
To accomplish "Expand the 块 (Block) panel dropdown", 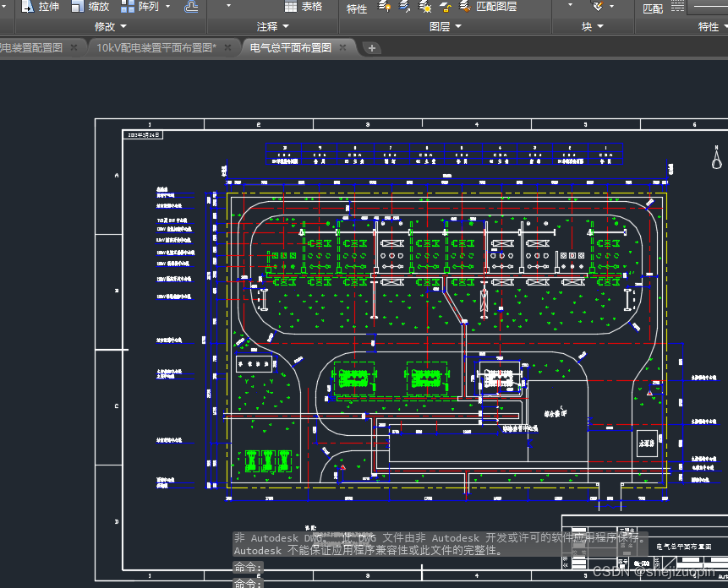I will coord(593,26).
